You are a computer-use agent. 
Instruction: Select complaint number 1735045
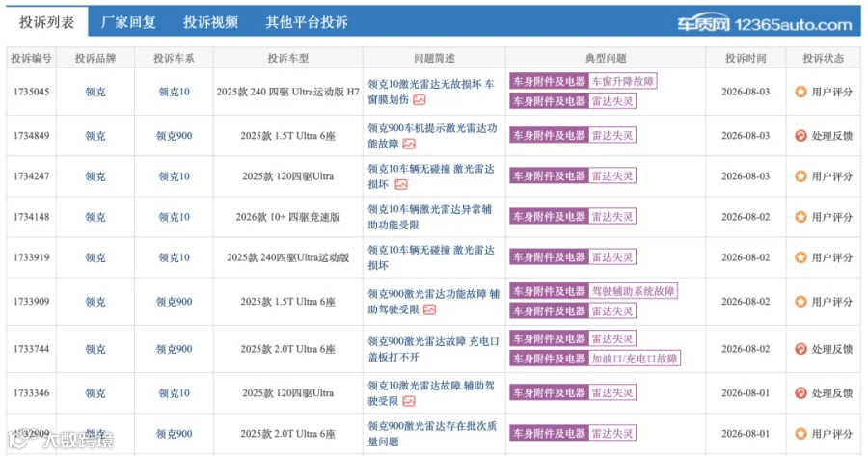[31, 92]
